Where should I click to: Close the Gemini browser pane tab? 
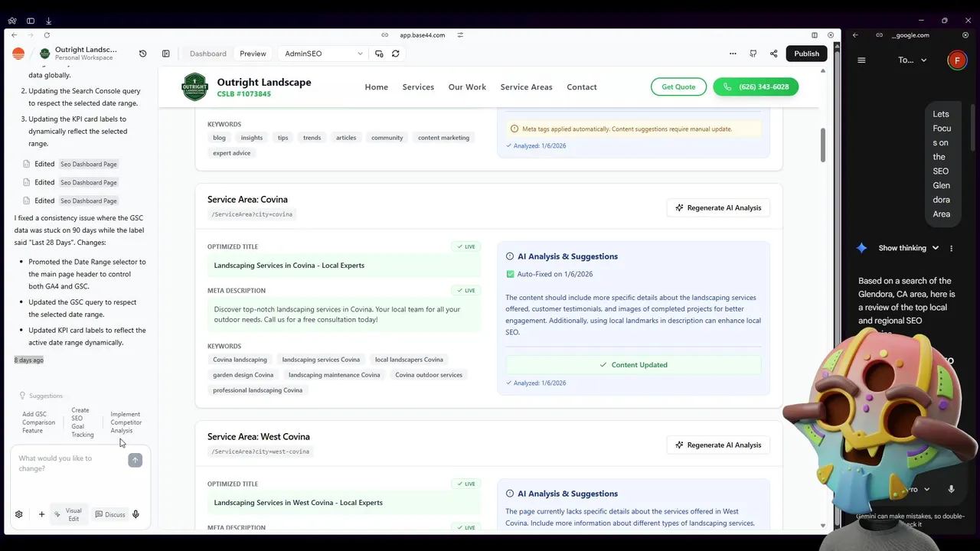[965, 35]
